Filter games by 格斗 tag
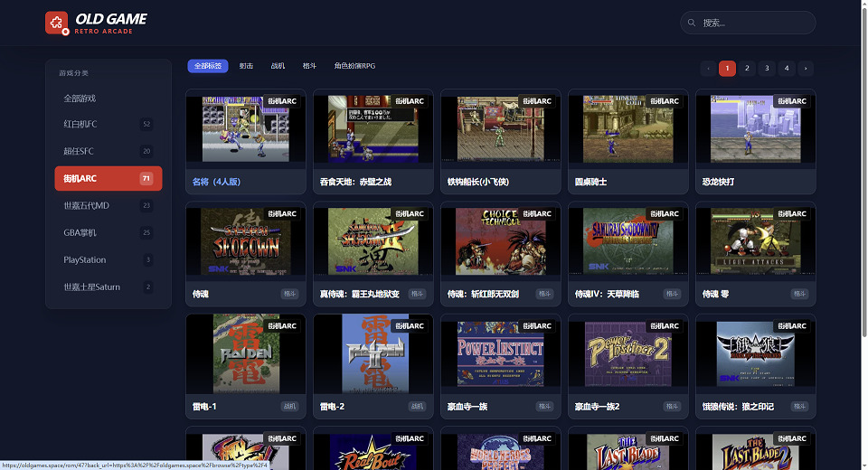Viewport: 868px width, 470px height. tap(309, 66)
